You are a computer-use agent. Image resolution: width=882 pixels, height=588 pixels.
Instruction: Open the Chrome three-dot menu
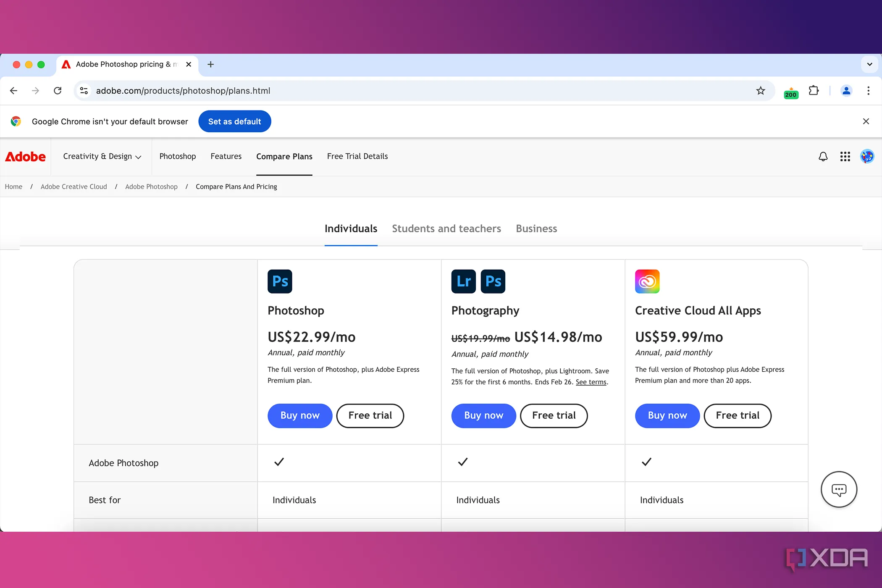[868, 91]
